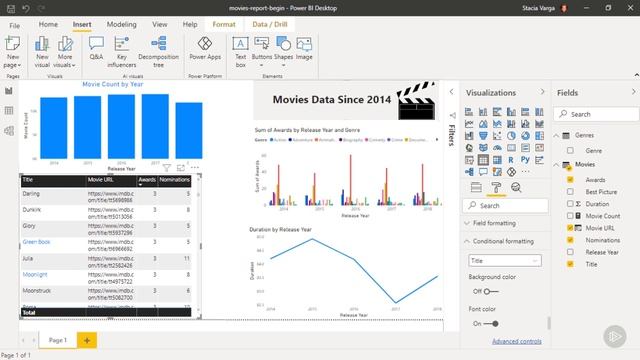
Task: Insert Key influencers visual from ribbon
Action: coord(122,52)
